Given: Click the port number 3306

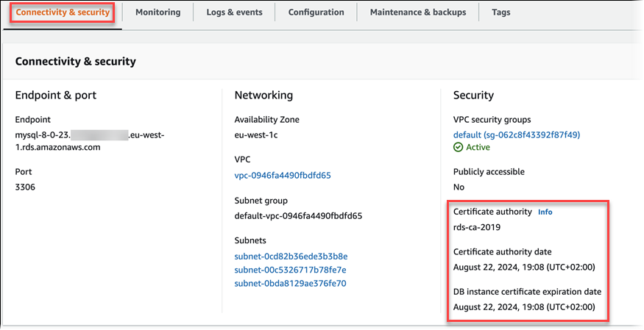Looking at the screenshot, I should [x=25, y=187].
